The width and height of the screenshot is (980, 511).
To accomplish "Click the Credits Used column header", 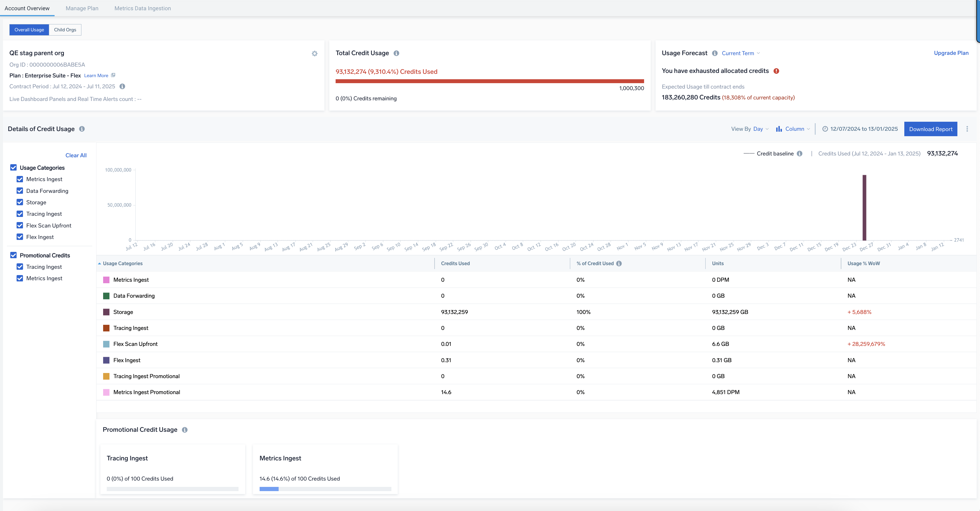I will (x=455, y=263).
